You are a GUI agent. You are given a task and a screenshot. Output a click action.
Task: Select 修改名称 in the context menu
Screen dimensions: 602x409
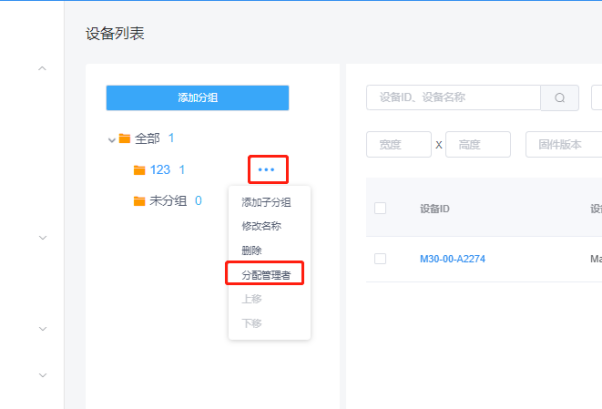261,226
